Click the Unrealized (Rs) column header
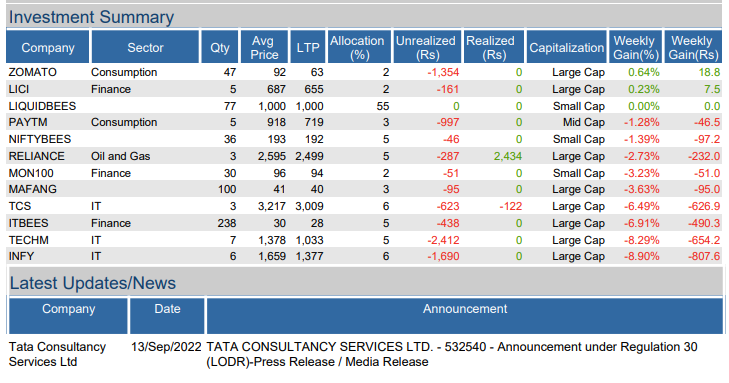This screenshot has width=729, height=383. [427, 47]
